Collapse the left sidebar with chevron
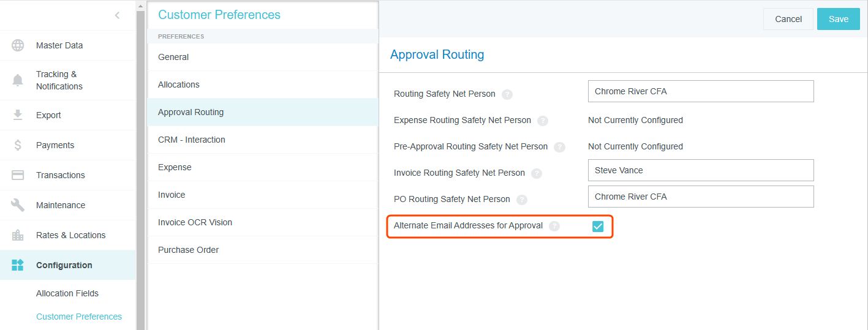Screen dimensions: 868x330 tap(117, 15)
